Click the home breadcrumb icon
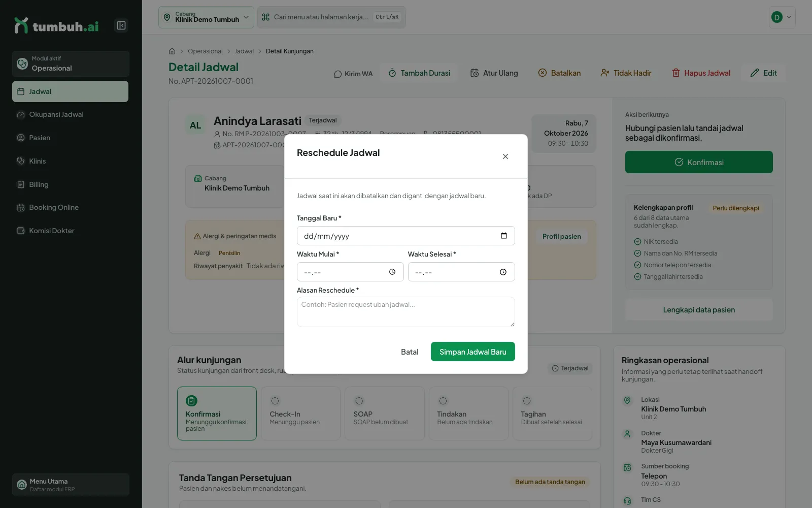This screenshot has width=812, height=508. pyautogui.click(x=172, y=51)
